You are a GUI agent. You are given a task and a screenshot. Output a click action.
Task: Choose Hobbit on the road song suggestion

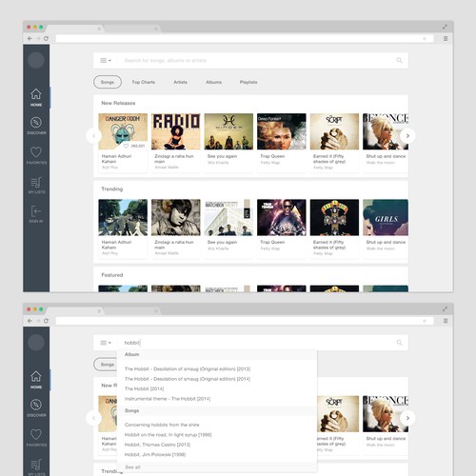[169, 435]
